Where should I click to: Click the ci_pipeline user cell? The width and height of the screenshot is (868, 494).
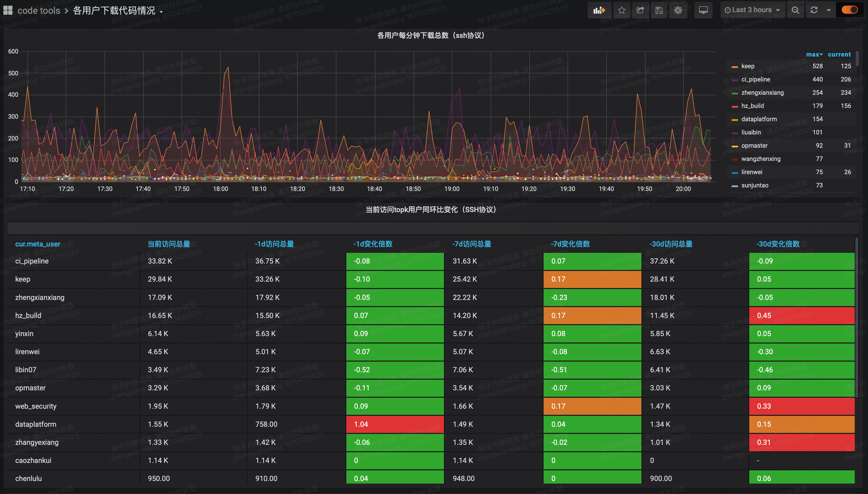74,261
